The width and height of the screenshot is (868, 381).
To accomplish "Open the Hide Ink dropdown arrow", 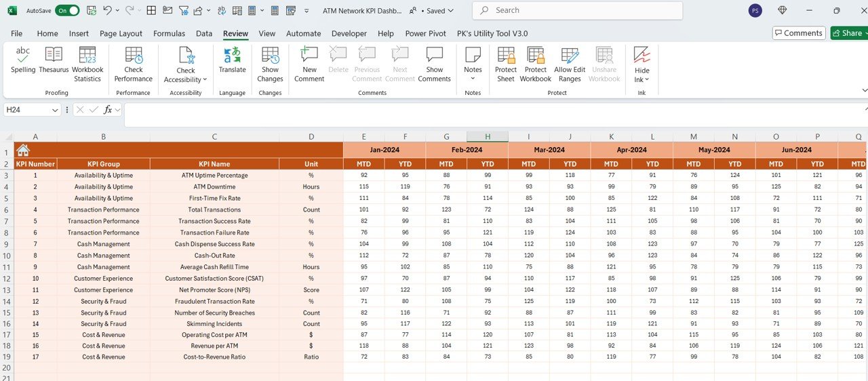I will click(x=648, y=80).
